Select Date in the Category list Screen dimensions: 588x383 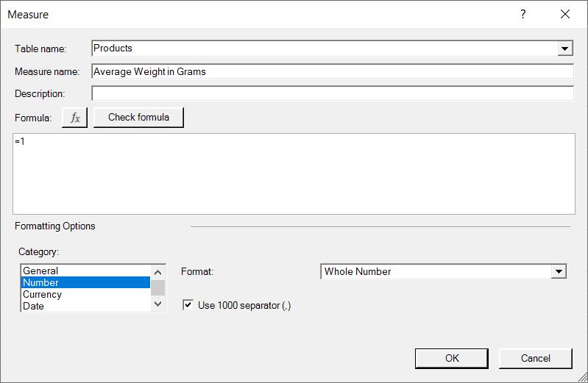click(x=85, y=306)
